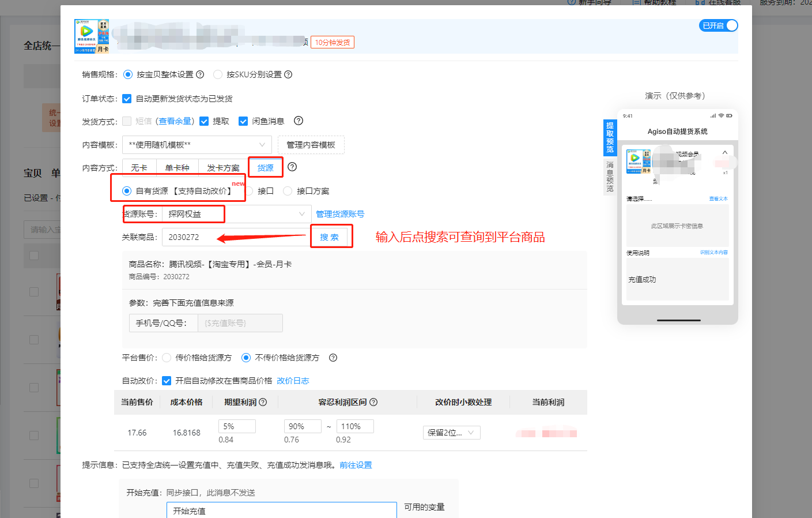
Task: Switch to 消息预览 side tab
Action: coord(610,177)
